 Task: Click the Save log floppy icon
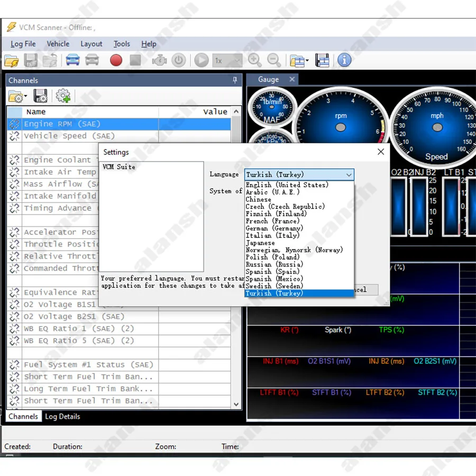[x=30, y=60]
